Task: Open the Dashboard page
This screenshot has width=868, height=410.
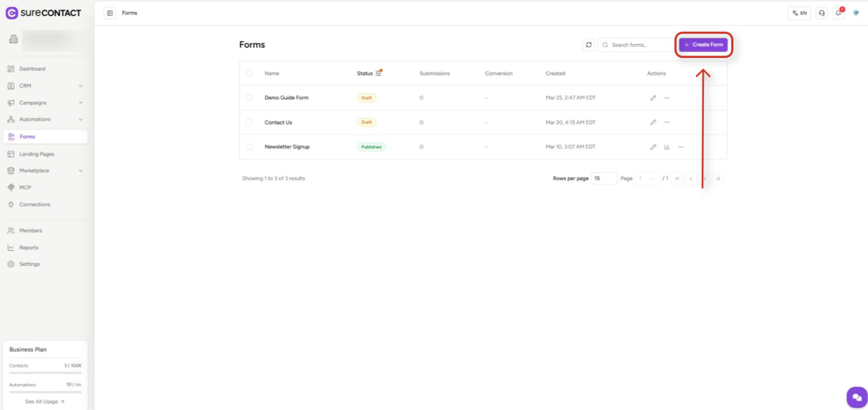Action: 45,69
